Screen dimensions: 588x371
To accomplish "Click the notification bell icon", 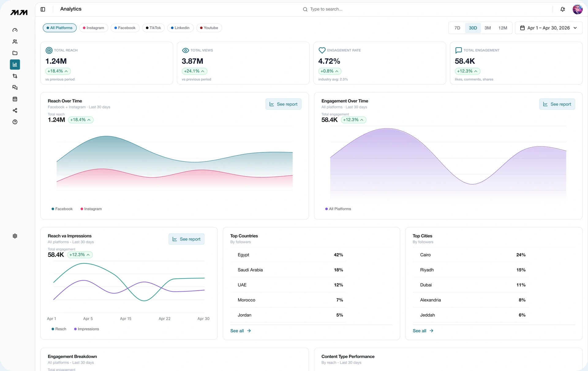I will tap(563, 9).
